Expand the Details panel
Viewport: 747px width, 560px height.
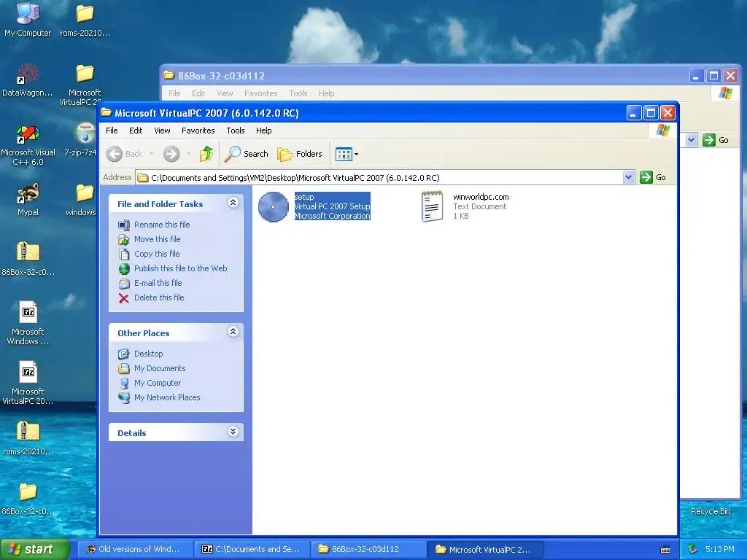pyautogui.click(x=233, y=432)
